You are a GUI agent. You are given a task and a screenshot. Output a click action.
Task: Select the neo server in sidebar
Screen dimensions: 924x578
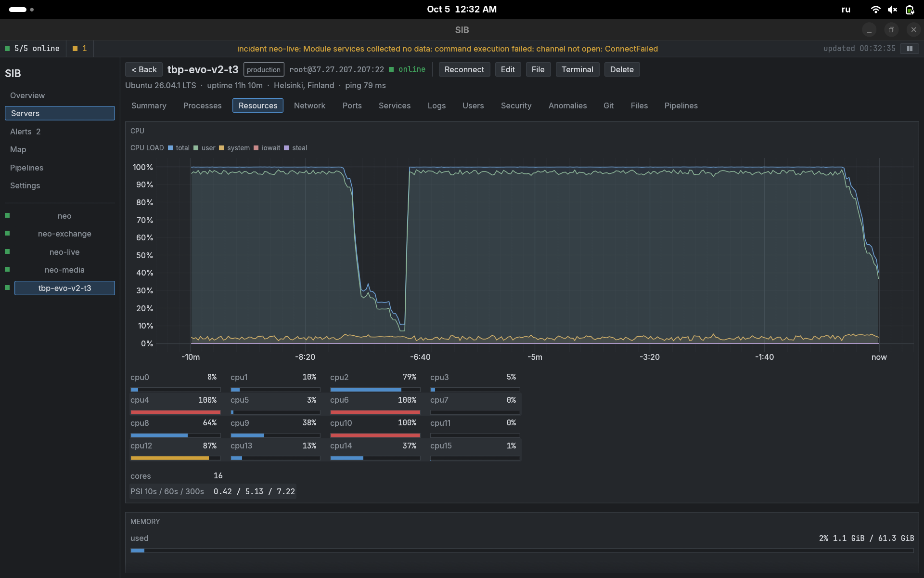(x=64, y=216)
